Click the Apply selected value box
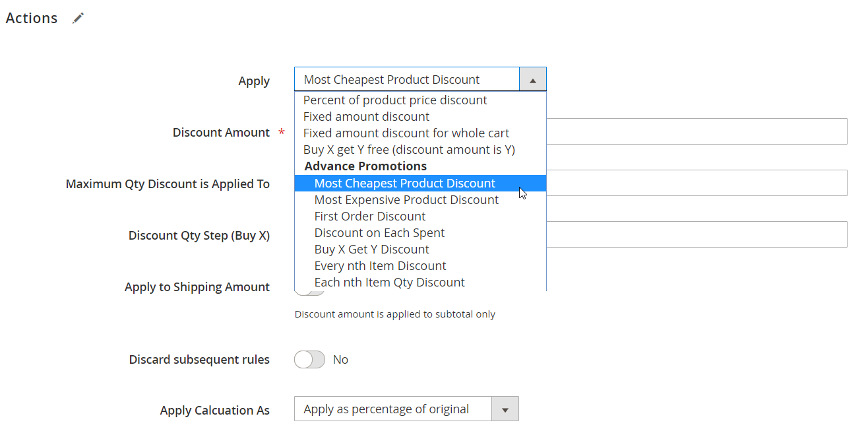Viewport: 868px width, 441px height. point(407,80)
